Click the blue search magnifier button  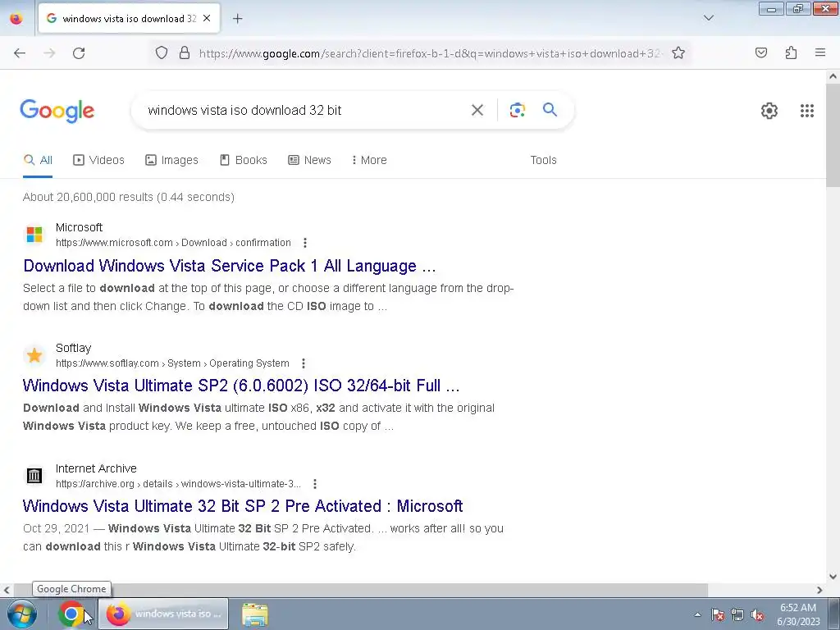pos(550,110)
